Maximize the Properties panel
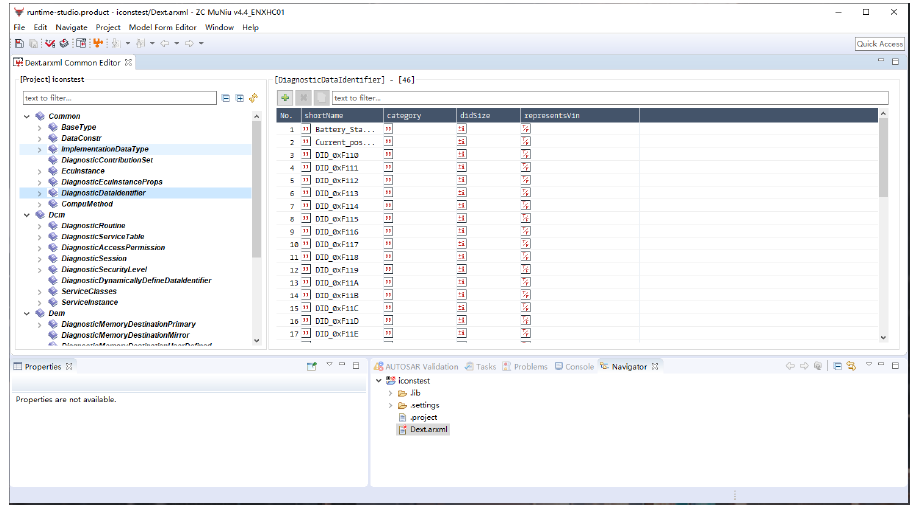The image size is (917, 508). [356, 365]
